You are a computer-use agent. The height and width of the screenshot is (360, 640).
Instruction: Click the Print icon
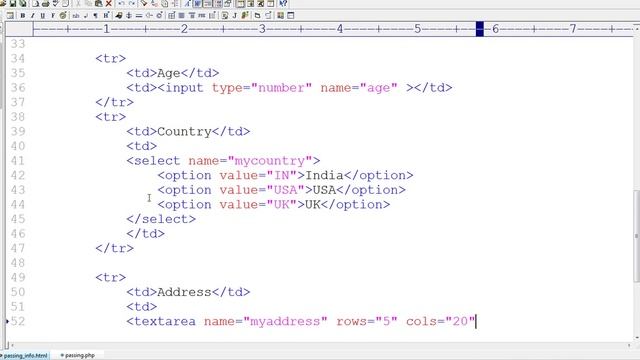(45, 3)
